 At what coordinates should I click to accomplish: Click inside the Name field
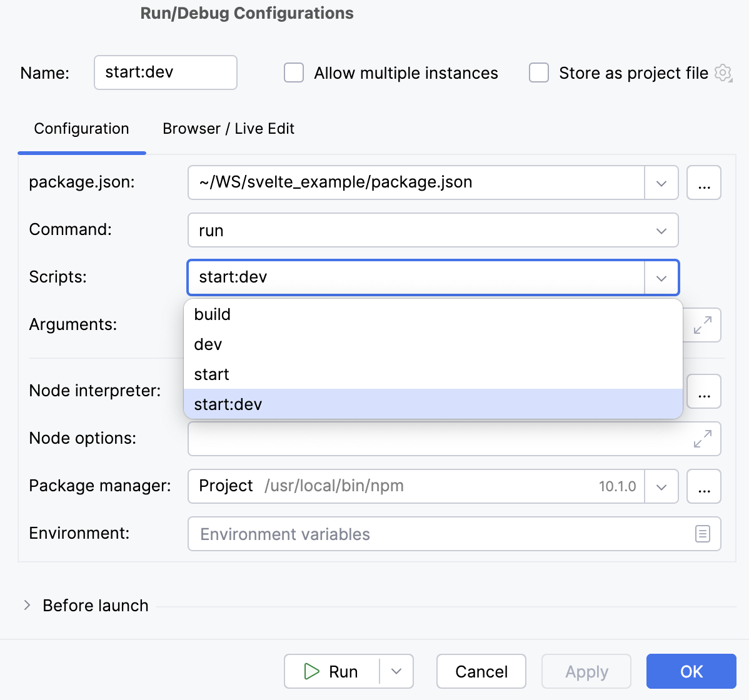point(165,72)
